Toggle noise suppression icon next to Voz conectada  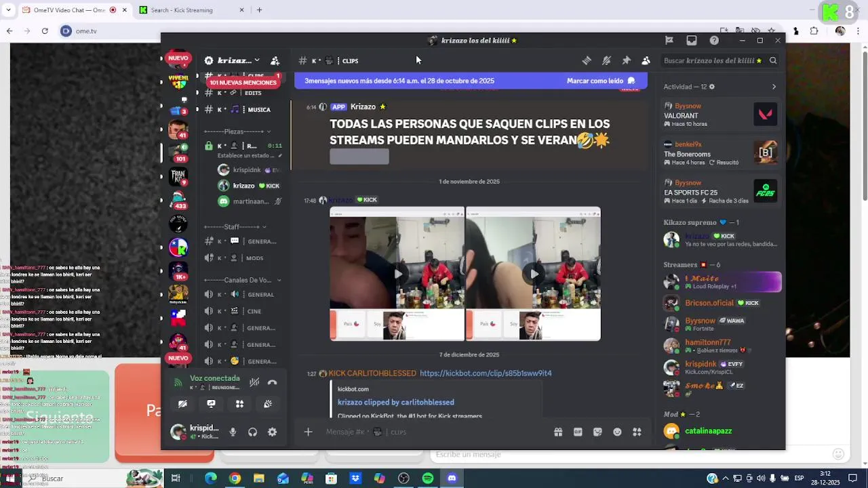254,382
